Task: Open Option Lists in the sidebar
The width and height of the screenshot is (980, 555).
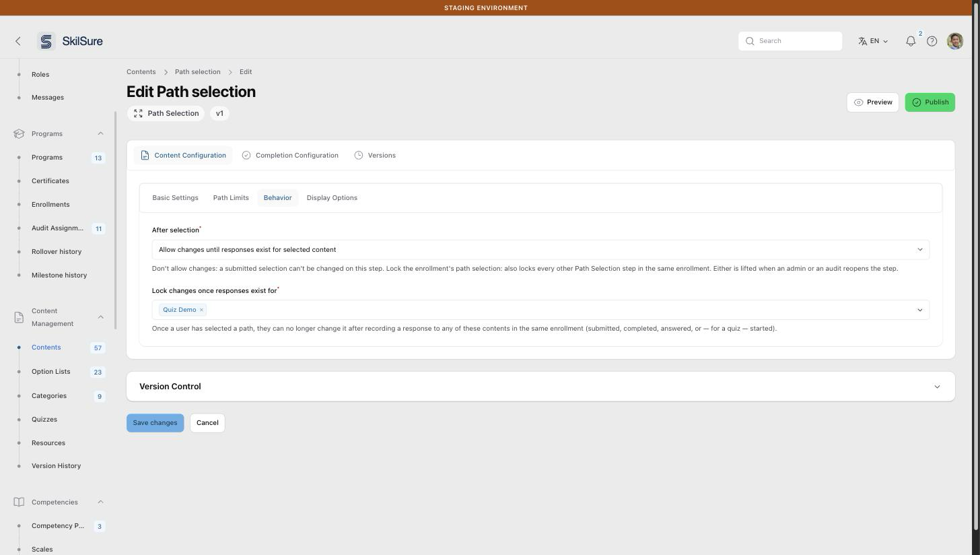Action: (51, 372)
